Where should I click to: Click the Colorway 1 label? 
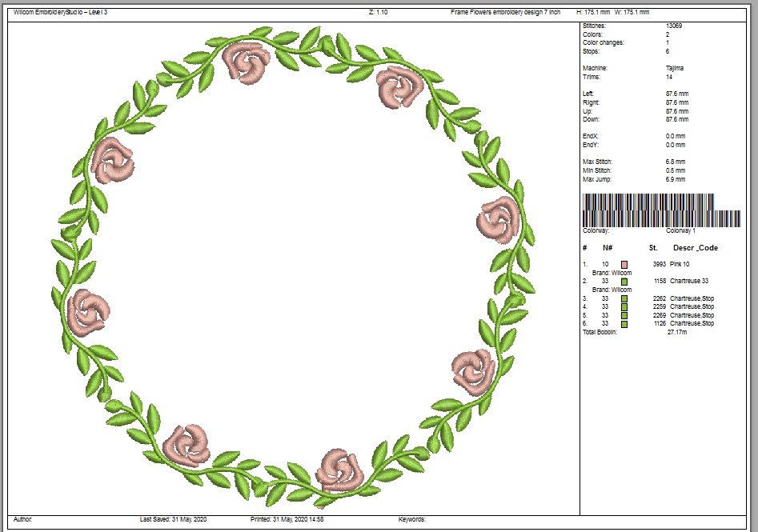tap(680, 230)
